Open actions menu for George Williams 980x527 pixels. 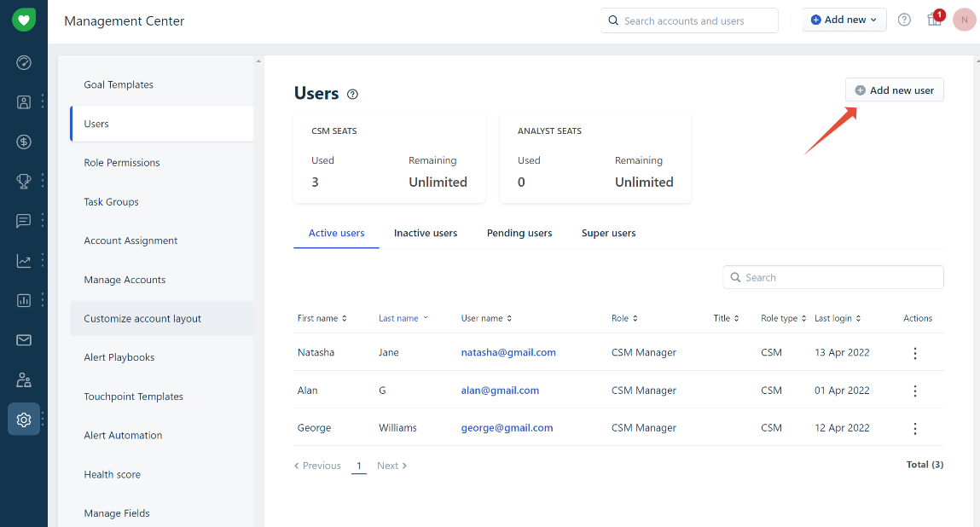(915, 429)
